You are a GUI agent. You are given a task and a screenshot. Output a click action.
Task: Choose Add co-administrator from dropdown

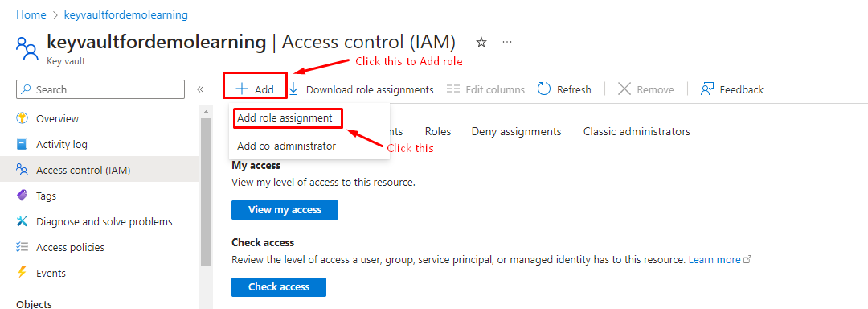click(x=286, y=146)
